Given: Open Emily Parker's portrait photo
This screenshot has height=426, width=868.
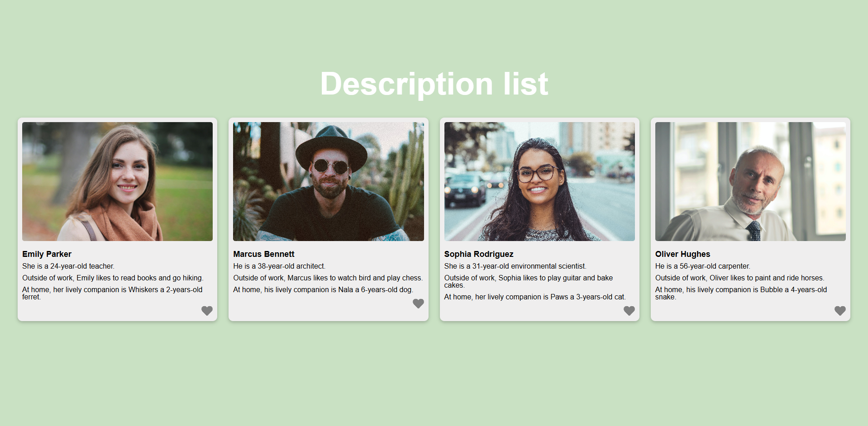Looking at the screenshot, I should tap(117, 181).
